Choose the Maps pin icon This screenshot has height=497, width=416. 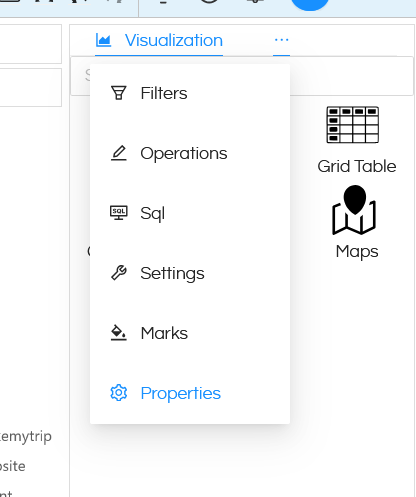click(x=354, y=210)
